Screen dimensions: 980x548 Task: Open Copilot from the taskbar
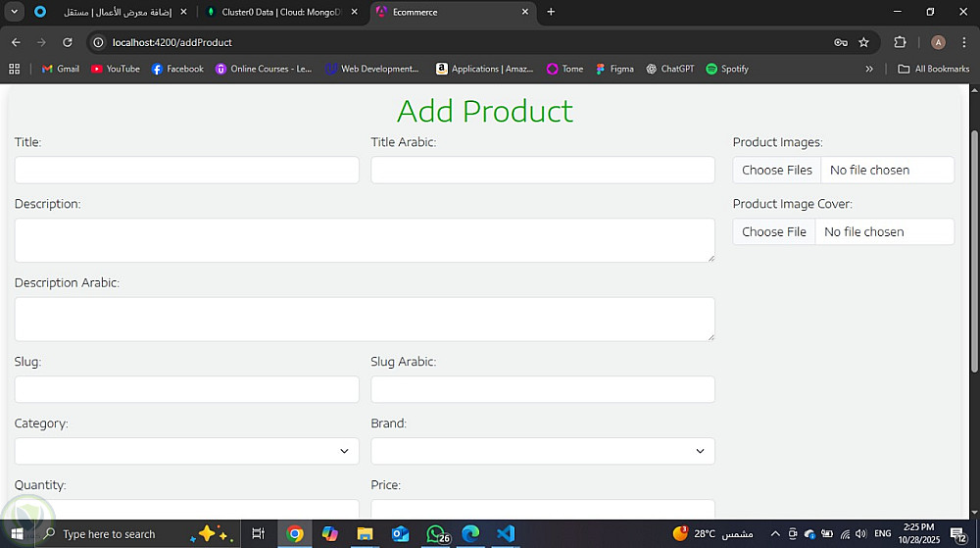pyautogui.click(x=330, y=533)
